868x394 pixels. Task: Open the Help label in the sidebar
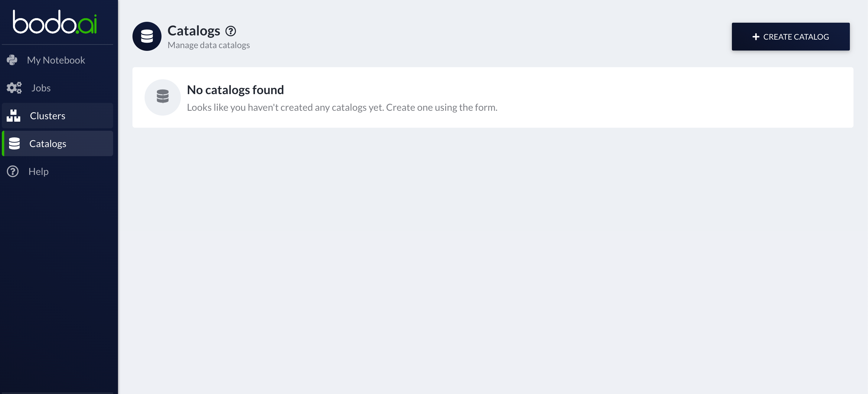(x=38, y=172)
